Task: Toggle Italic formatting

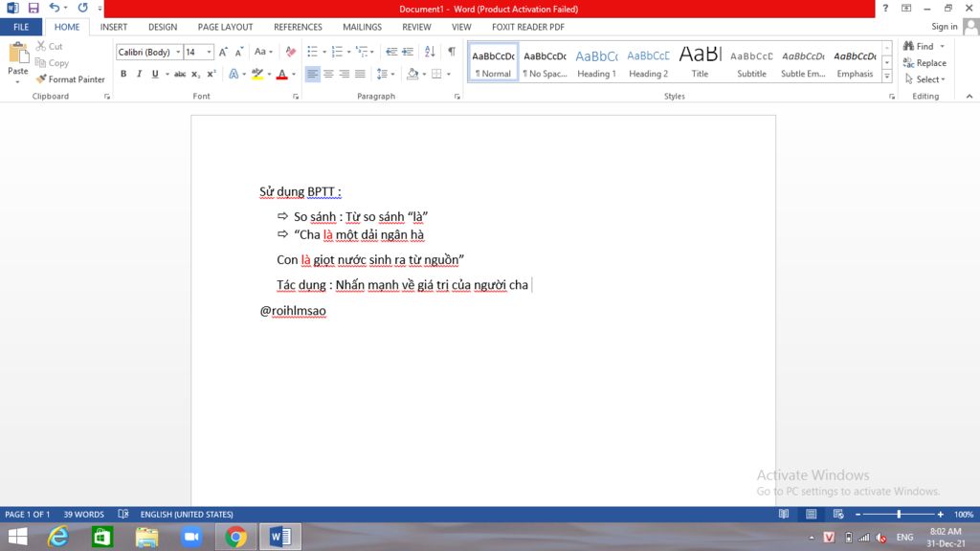Action: tap(139, 74)
